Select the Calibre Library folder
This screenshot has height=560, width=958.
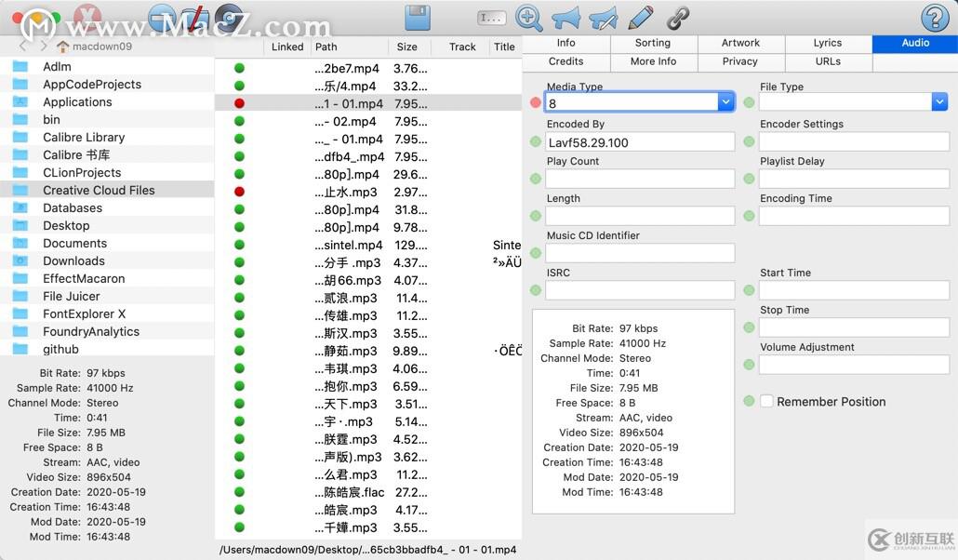click(107, 138)
